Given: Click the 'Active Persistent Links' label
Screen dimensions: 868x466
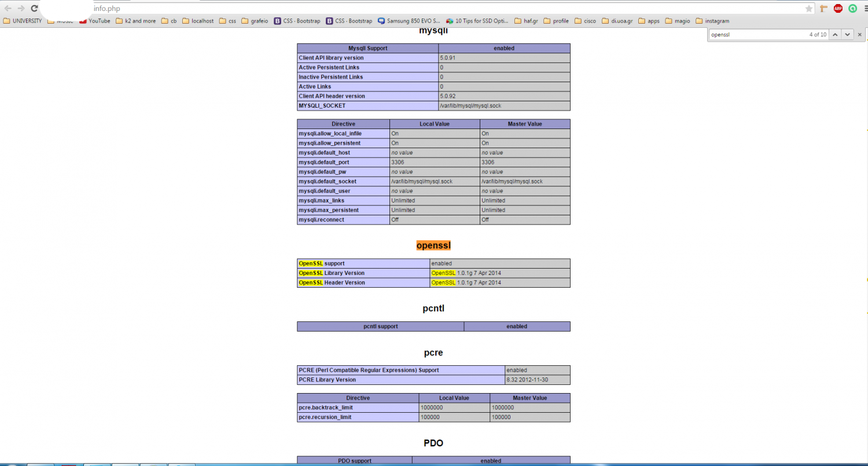Looking at the screenshot, I should coord(367,67).
